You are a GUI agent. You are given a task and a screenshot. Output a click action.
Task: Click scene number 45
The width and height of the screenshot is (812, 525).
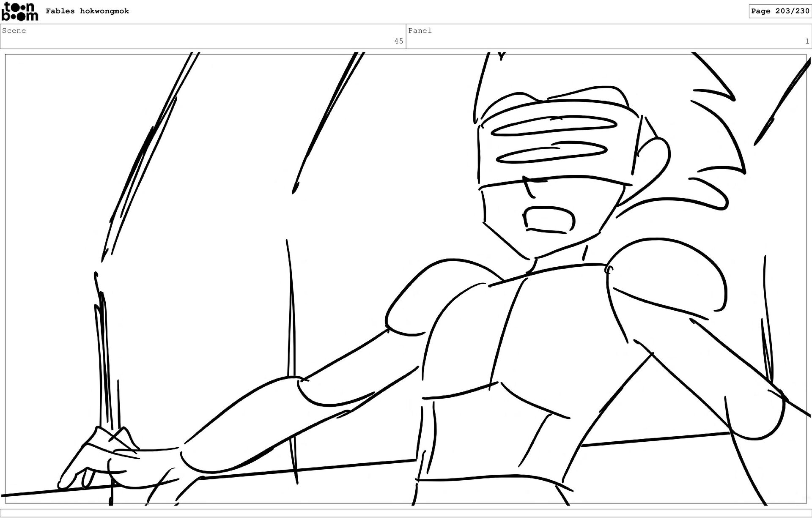[x=398, y=41]
